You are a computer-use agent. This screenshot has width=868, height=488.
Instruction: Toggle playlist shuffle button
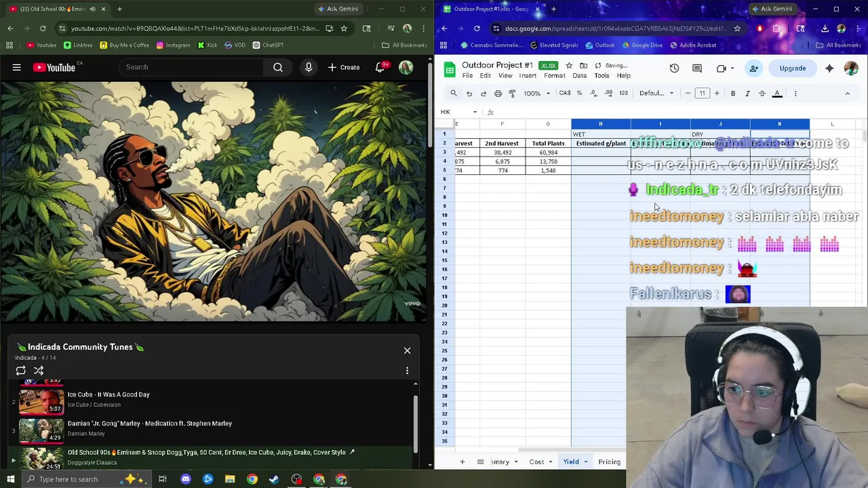coord(39,371)
